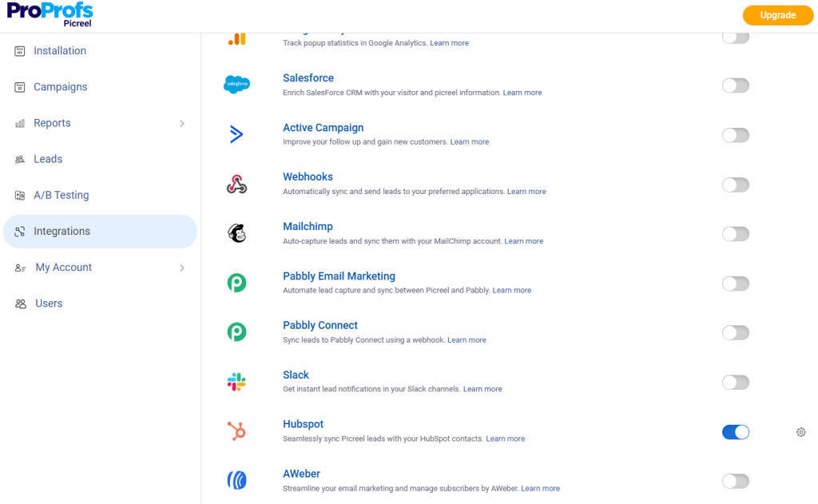The height and width of the screenshot is (504, 818).
Task: Disable the Hubspot integration toggle
Action: coord(735,431)
